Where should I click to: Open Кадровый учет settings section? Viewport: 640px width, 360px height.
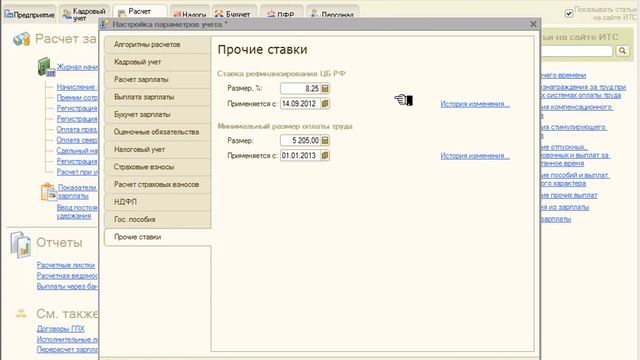click(x=157, y=62)
